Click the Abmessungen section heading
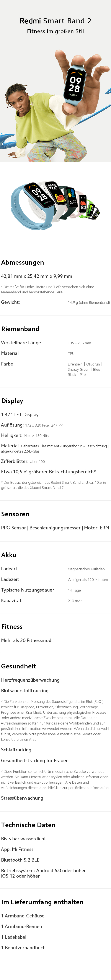This screenshot has height=980, width=111. point(23,262)
